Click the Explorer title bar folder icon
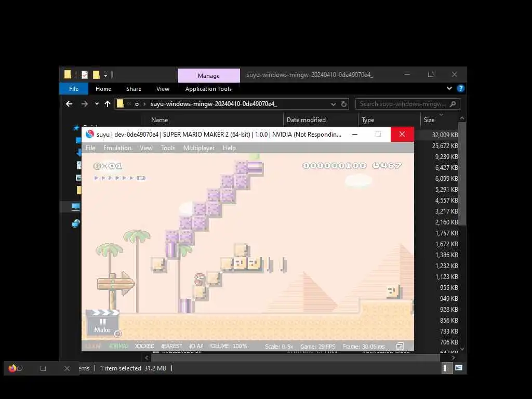This screenshot has height=399, width=532. 68,74
